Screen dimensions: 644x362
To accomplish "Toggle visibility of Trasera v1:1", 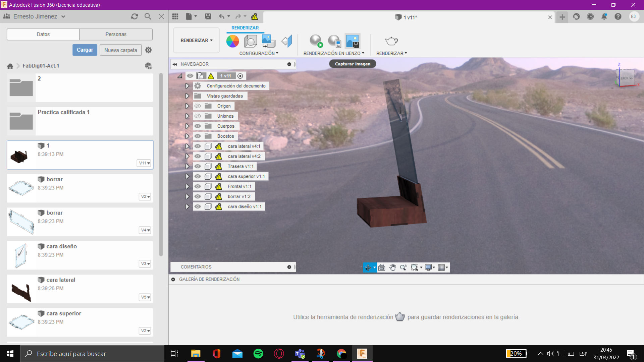I will [x=198, y=166].
